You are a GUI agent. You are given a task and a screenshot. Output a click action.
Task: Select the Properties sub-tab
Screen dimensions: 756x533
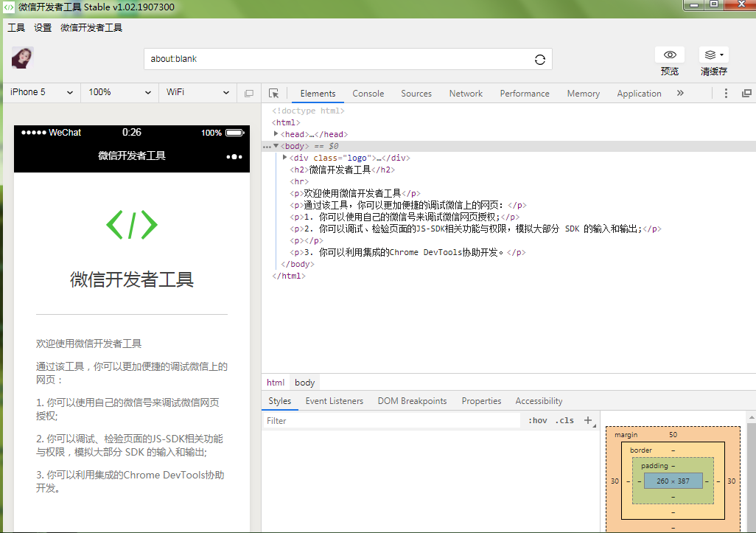(x=481, y=401)
